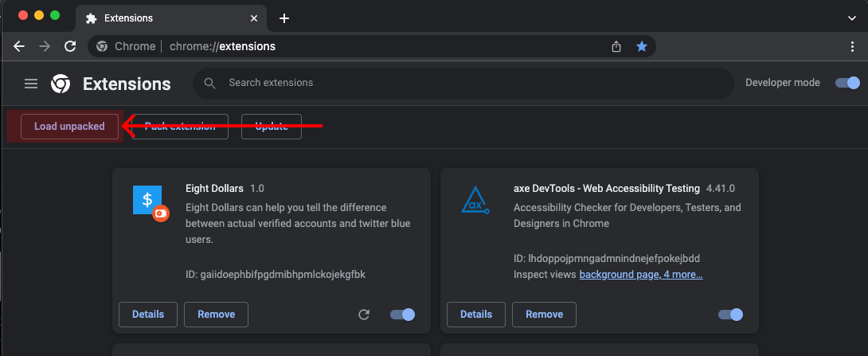The width and height of the screenshot is (868, 356).
Task: Click the axe DevTools - Web Accessibility Testing title
Action: 607,189
